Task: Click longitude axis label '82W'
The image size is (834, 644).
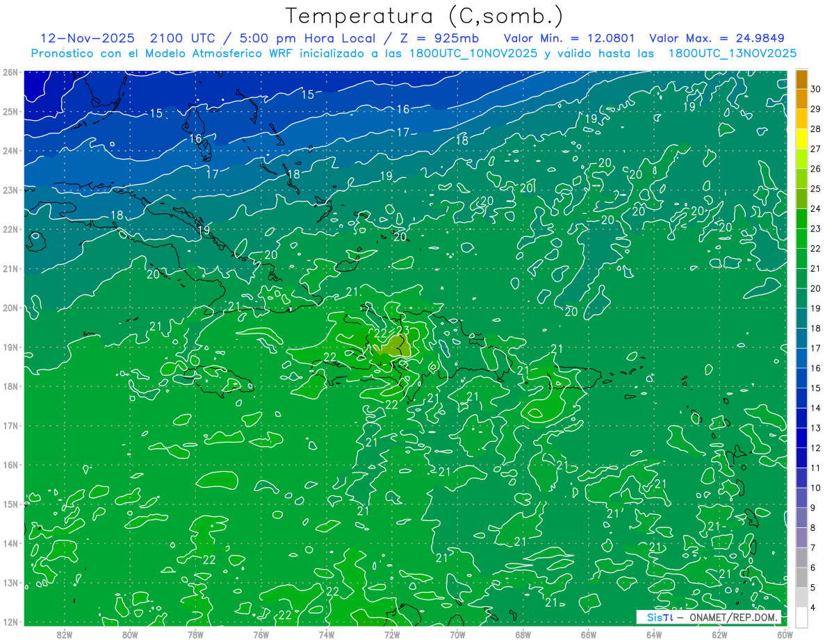Action: [65, 634]
